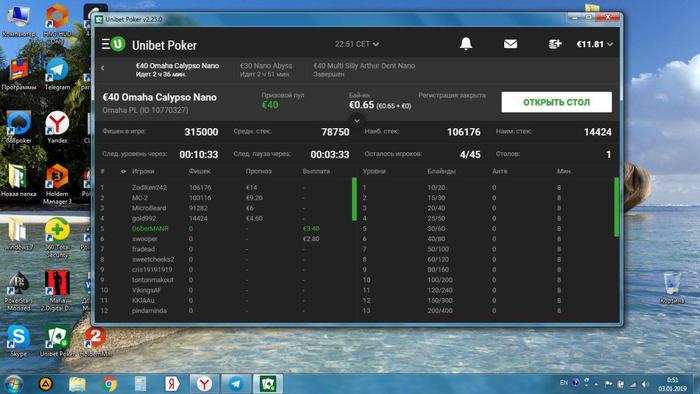Open the messages envelope icon
Viewport: 700px width, 394px height.
pyautogui.click(x=510, y=44)
